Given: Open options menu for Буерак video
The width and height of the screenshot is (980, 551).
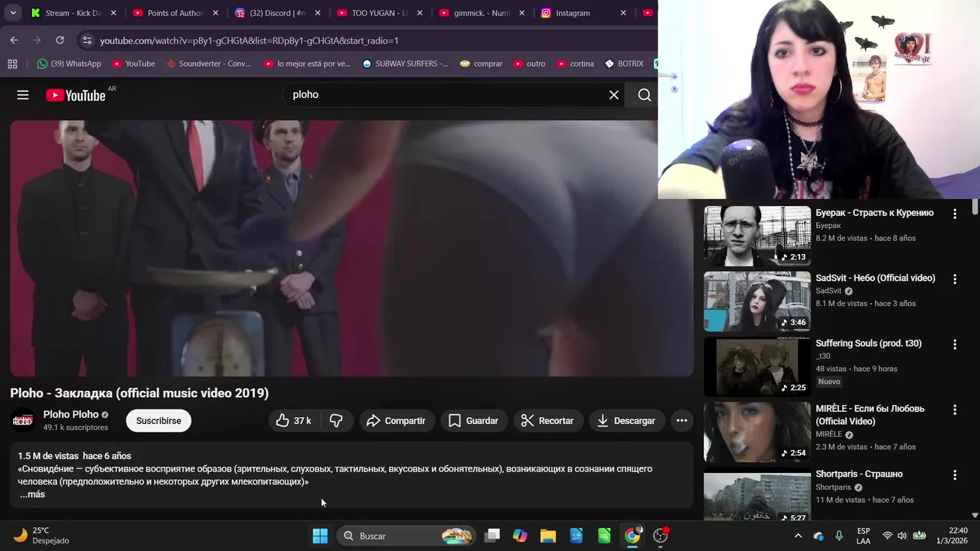Looking at the screenshot, I should tap(954, 214).
